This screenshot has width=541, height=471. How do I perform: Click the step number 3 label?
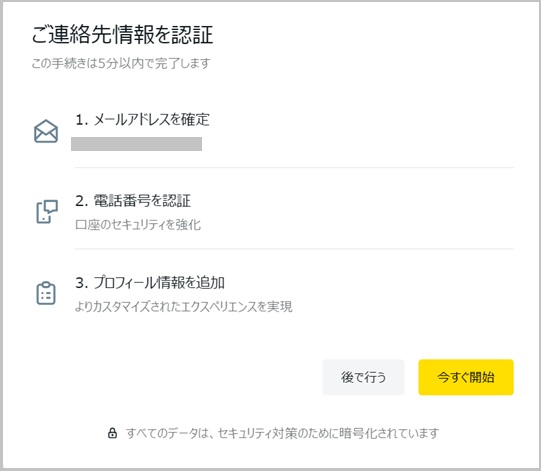(x=82, y=283)
